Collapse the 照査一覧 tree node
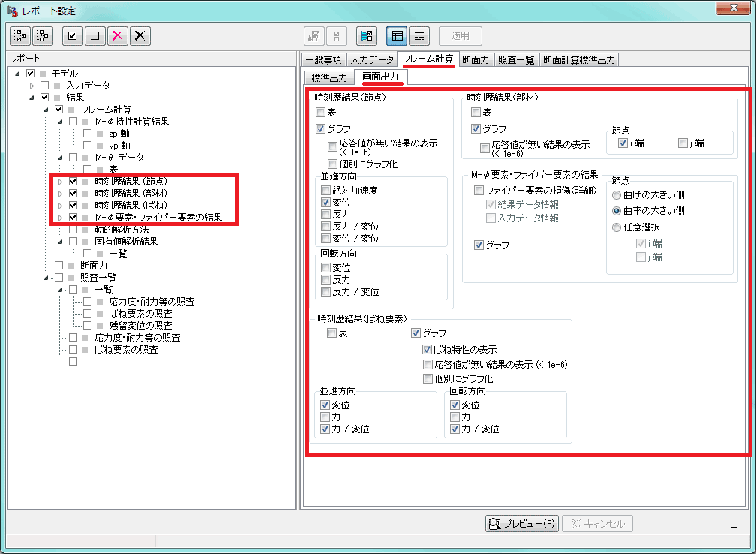Viewport: 756px width, 554px height. tap(46, 278)
